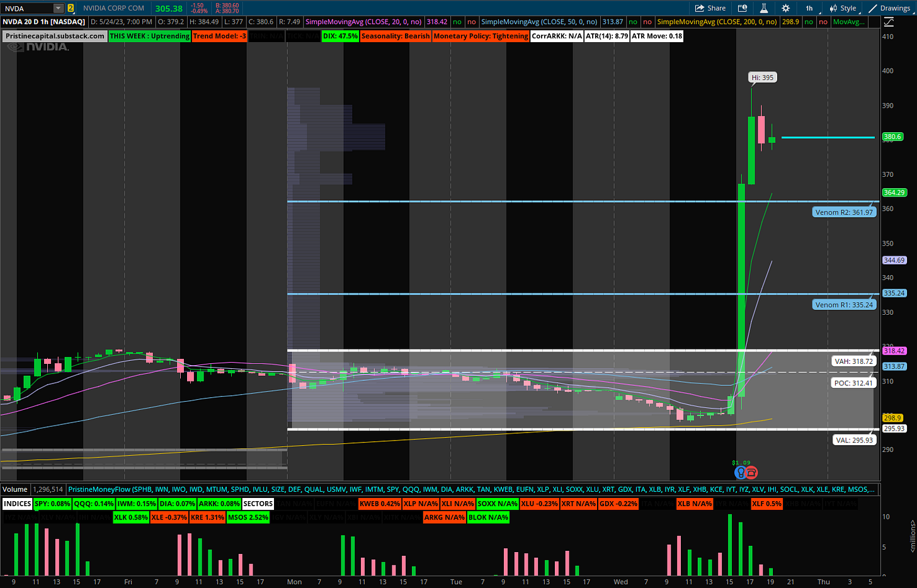The height and width of the screenshot is (588, 917).
Task: Select the Venom R1: 335.24 level label
Action: click(x=844, y=305)
